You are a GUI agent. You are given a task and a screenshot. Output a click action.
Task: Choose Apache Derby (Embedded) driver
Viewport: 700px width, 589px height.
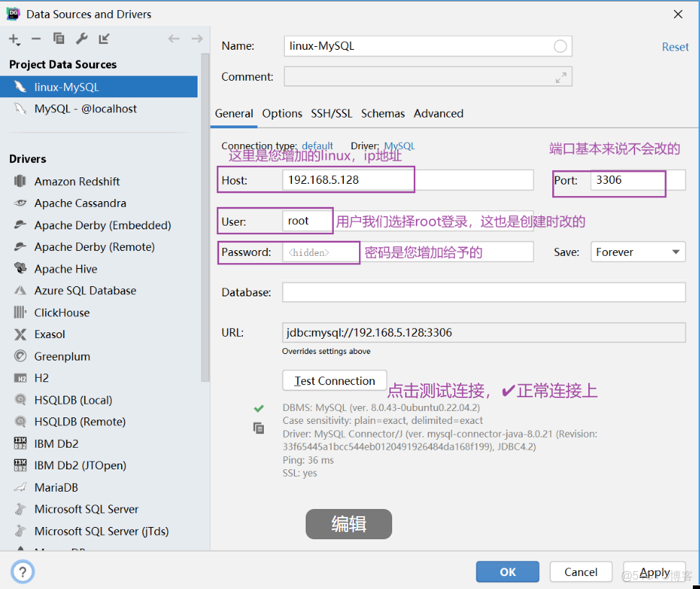[102, 225]
